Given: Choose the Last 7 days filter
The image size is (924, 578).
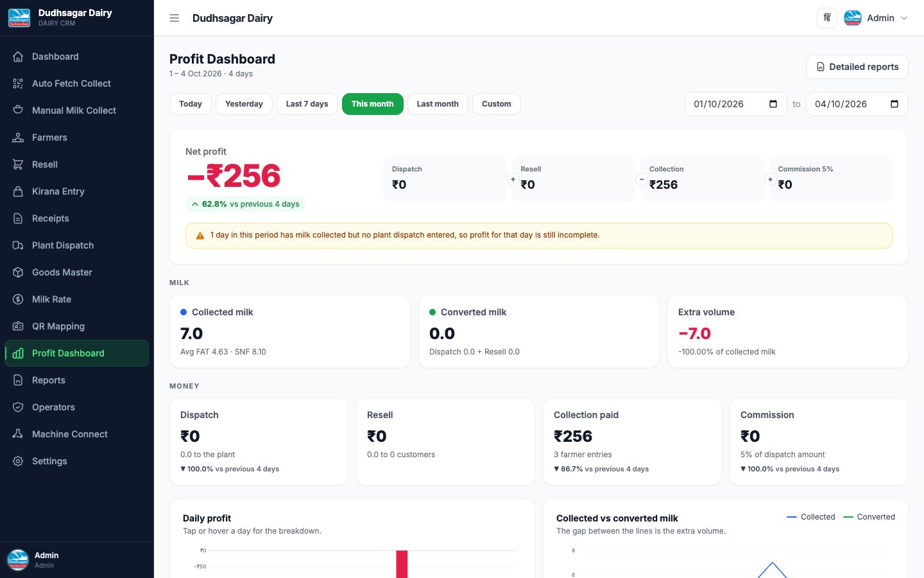Looking at the screenshot, I should [307, 104].
